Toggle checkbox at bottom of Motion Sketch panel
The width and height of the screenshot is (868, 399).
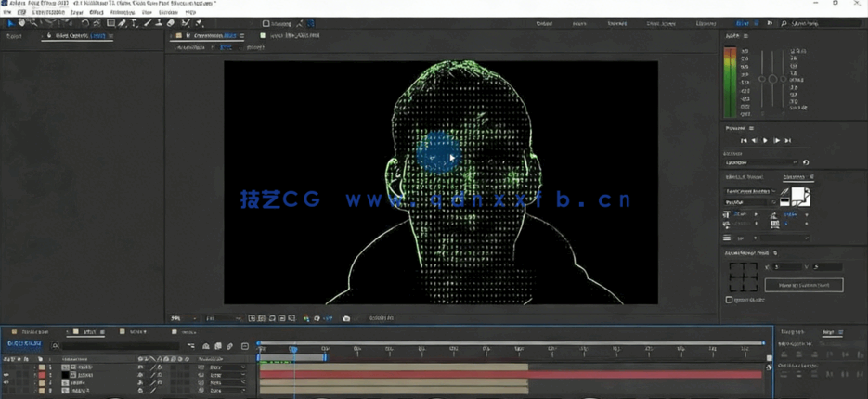coord(729,300)
